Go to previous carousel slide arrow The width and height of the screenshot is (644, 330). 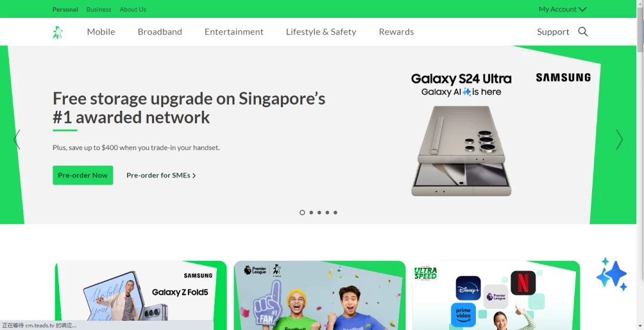click(x=17, y=139)
